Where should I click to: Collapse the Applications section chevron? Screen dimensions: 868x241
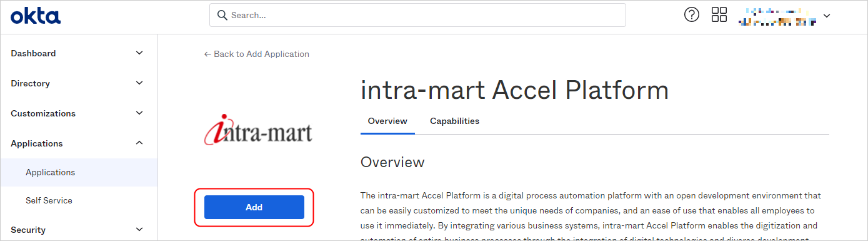139,143
